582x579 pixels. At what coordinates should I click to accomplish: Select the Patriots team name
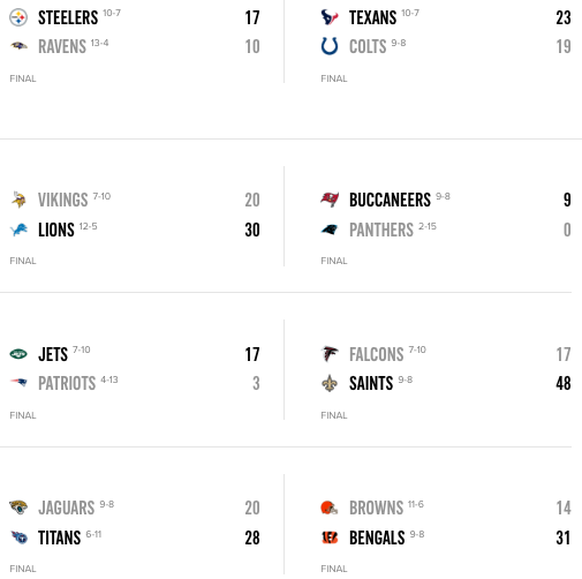67,383
